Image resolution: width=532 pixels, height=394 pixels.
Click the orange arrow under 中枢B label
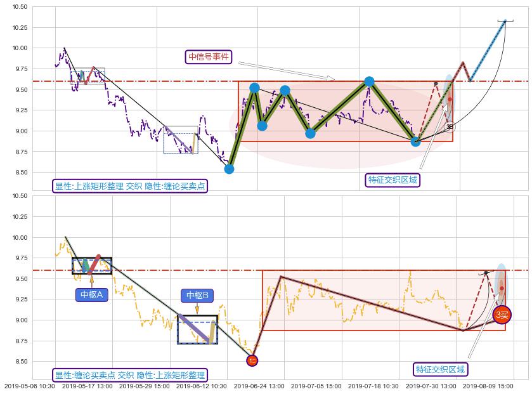pos(197,310)
